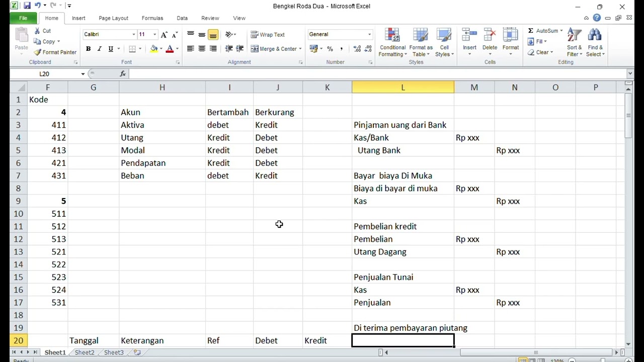
Task: Click cell containing 'Pinjaman uang dari Bank'
Action: pos(403,125)
